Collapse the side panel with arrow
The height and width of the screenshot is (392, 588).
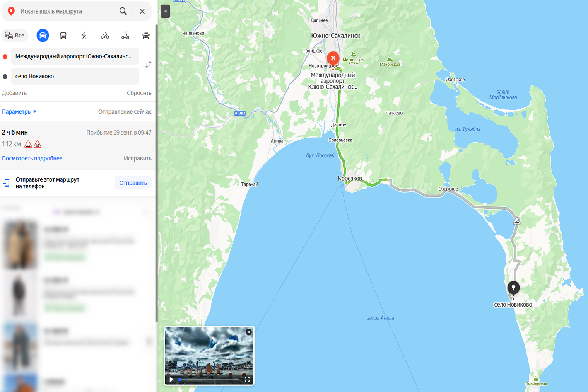[x=165, y=11]
